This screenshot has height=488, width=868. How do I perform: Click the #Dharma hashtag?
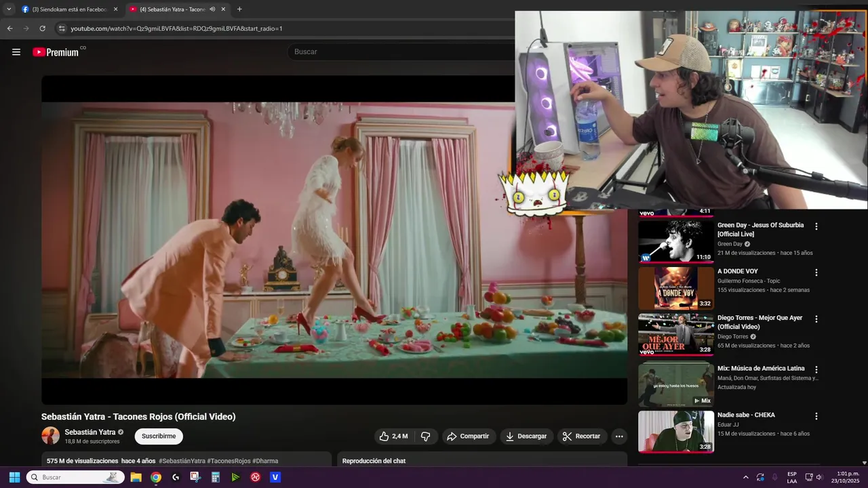coord(265,461)
